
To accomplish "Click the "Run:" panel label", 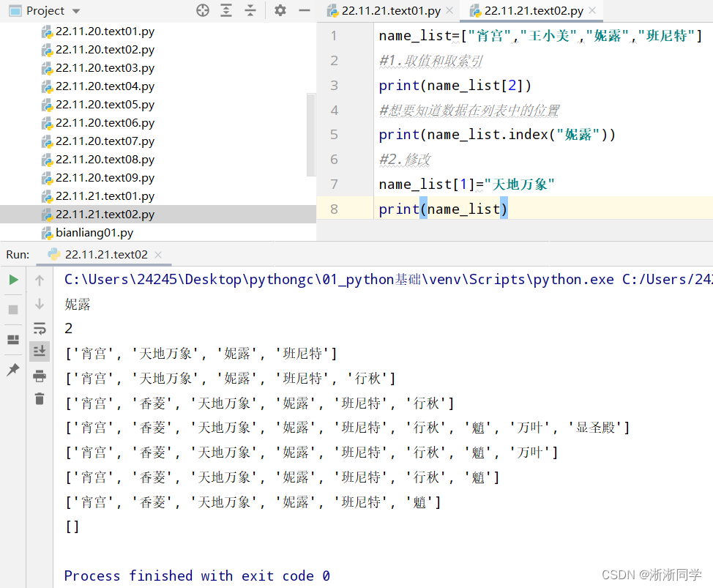I will tap(18, 254).
